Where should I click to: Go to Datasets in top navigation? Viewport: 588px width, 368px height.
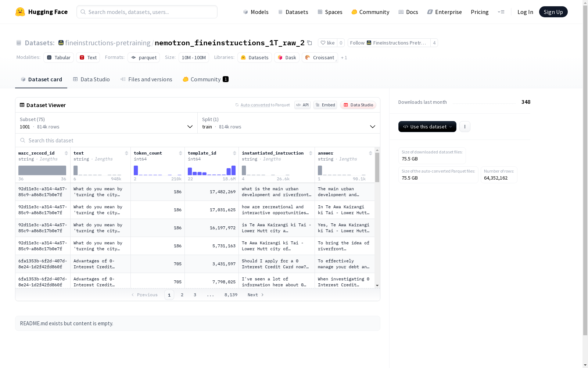[x=293, y=12]
